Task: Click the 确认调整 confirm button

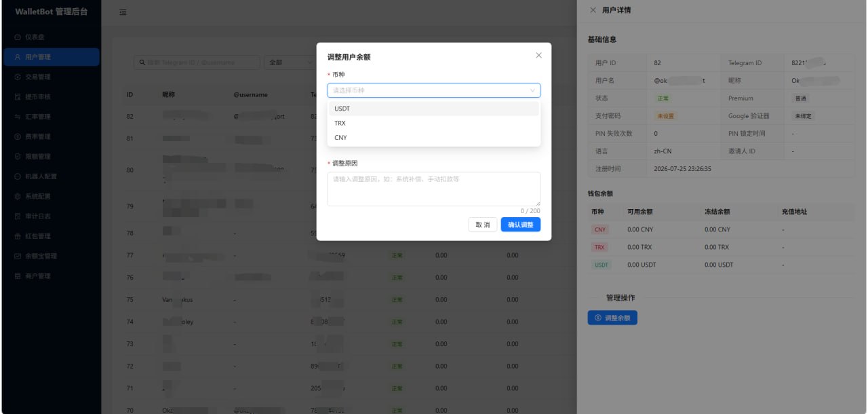Action: coord(521,225)
